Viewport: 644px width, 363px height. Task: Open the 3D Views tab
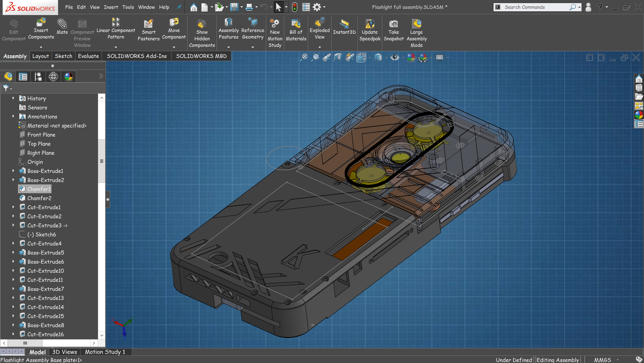point(64,352)
